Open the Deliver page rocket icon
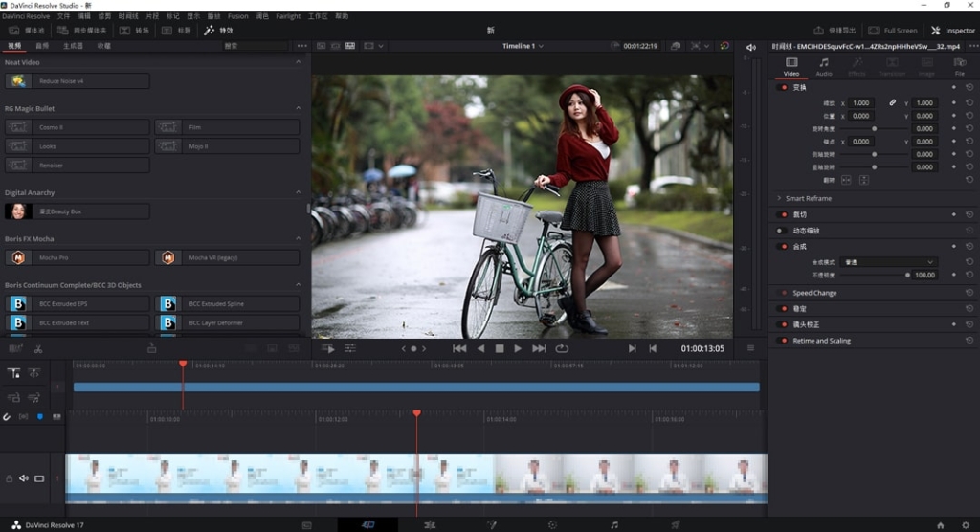Viewport: 980px width, 532px height. click(676, 524)
